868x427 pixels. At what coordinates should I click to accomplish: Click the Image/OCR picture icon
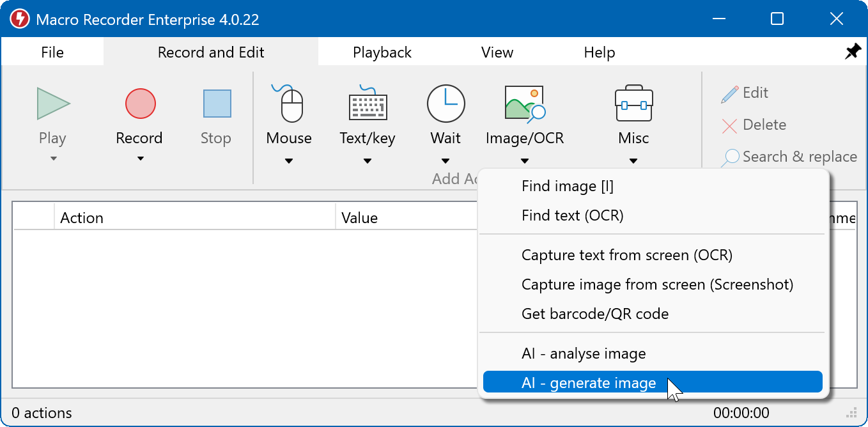coord(525,104)
